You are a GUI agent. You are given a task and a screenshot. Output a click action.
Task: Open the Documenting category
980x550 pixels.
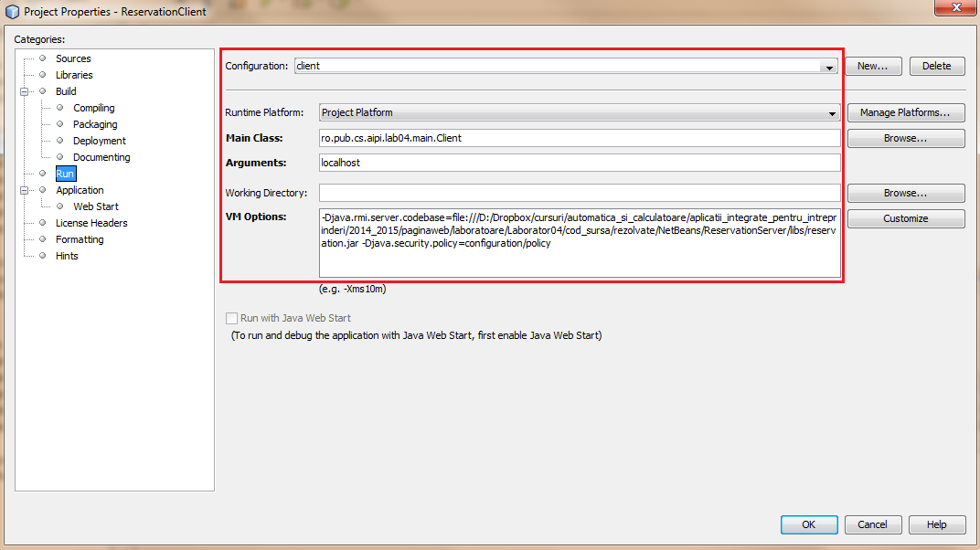click(101, 157)
